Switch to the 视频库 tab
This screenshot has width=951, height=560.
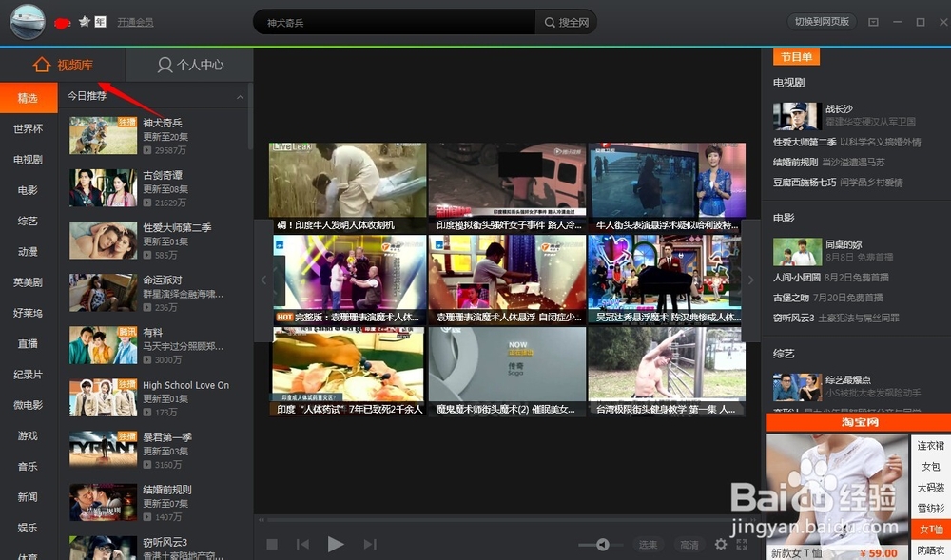[63, 65]
